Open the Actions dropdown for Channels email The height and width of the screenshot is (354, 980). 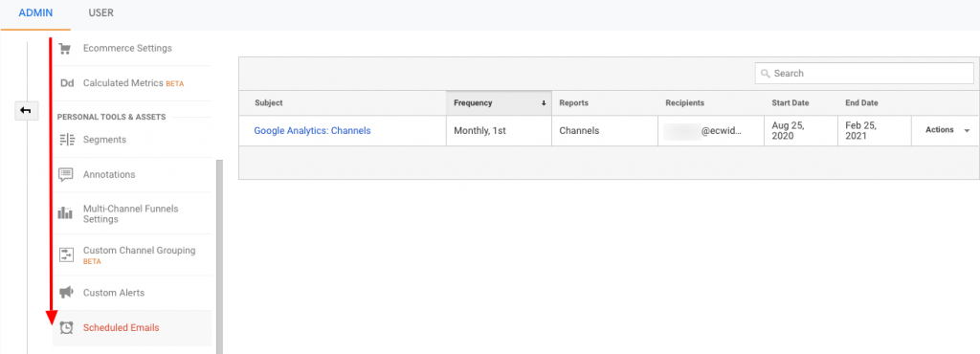pos(947,130)
